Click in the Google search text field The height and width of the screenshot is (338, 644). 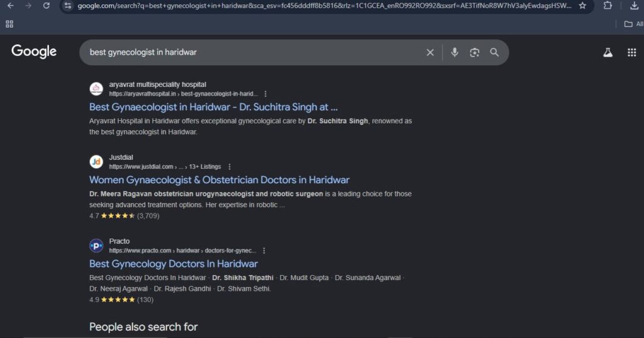click(252, 53)
